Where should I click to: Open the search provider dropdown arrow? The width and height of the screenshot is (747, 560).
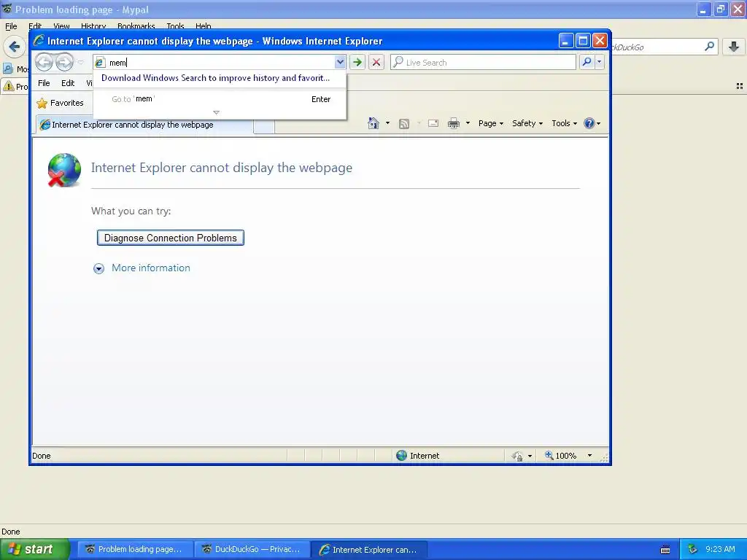coord(600,62)
